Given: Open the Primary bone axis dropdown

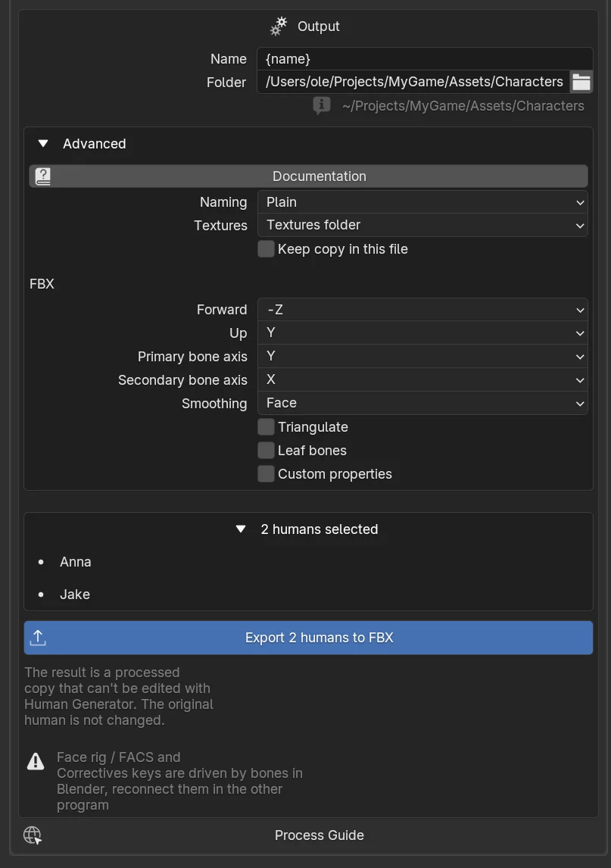Looking at the screenshot, I should pos(422,356).
